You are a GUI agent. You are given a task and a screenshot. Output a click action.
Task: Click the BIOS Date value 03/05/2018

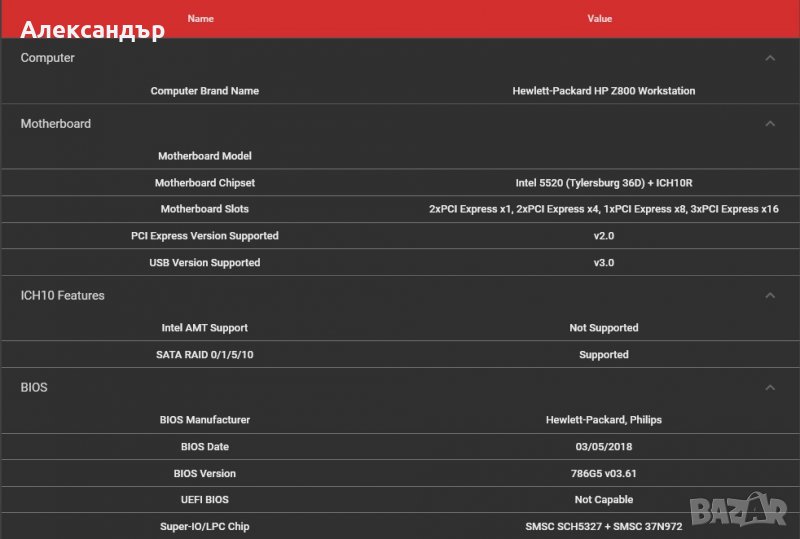(603, 447)
